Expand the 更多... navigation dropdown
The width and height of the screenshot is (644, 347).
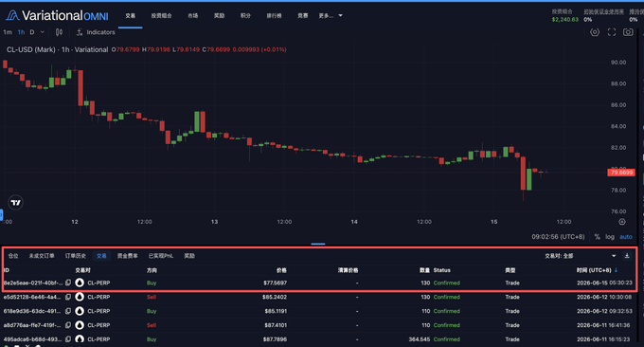coord(331,15)
